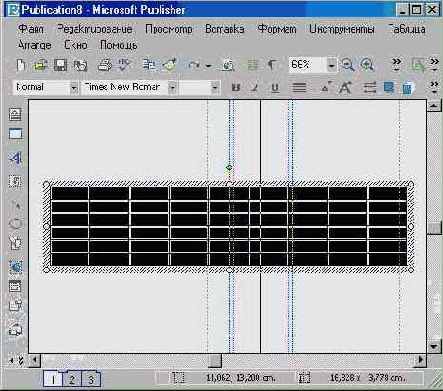Select the Oval drawing tool
This screenshot has width=443, height=391.
[x=16, y=224]
